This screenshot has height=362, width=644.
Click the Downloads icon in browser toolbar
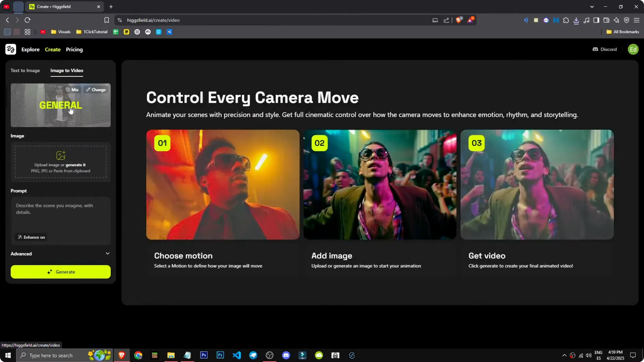(577, 20)
